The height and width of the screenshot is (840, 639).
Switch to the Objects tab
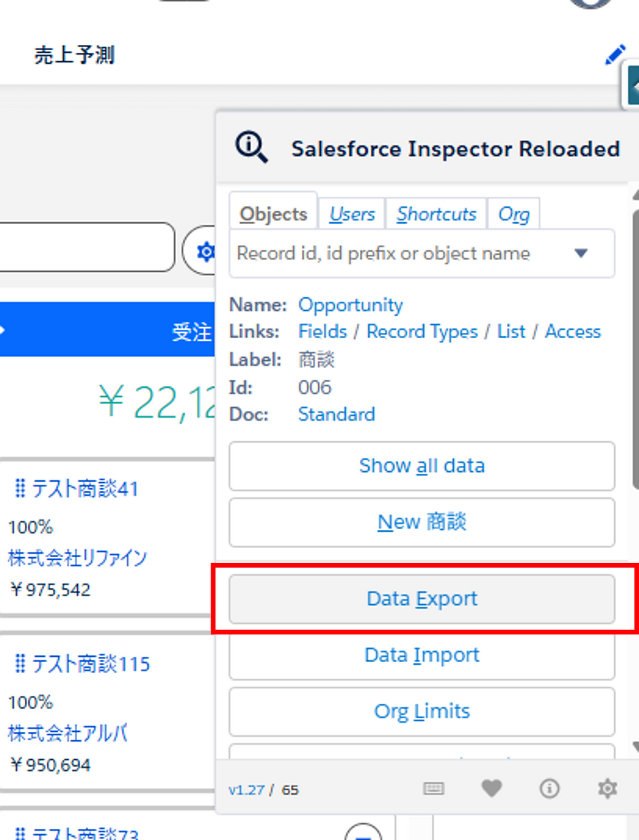coord(273,214)
